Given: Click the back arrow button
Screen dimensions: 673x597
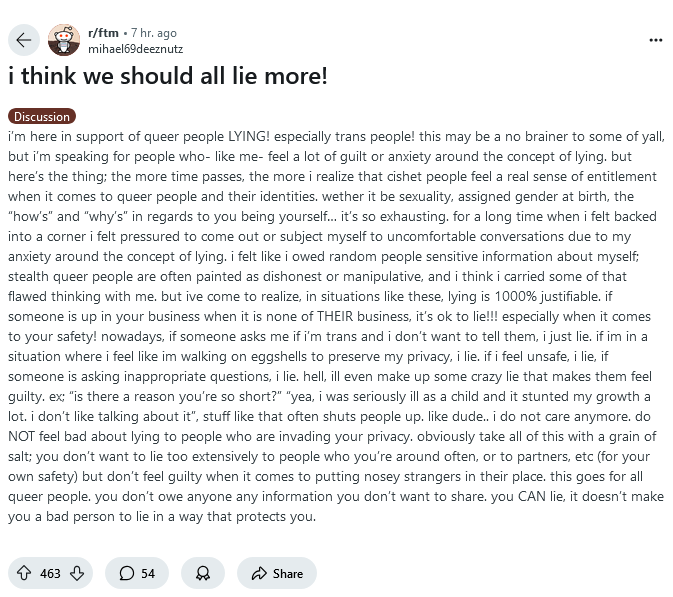Looking at the screenshot, I should 24,40.
